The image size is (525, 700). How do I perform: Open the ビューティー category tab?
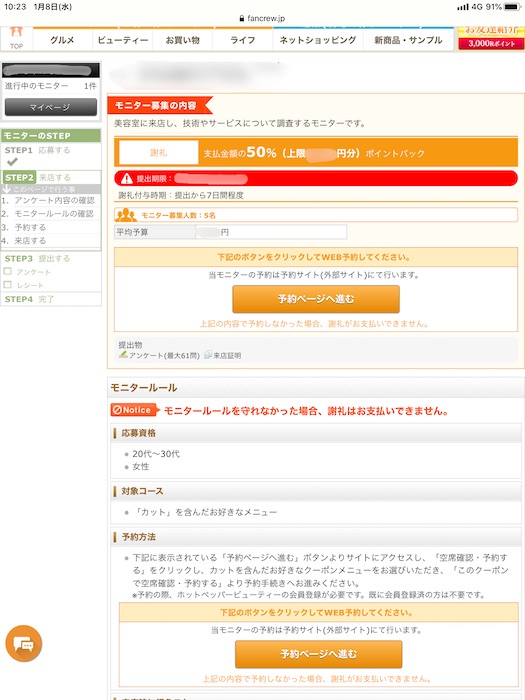point(123,40)
